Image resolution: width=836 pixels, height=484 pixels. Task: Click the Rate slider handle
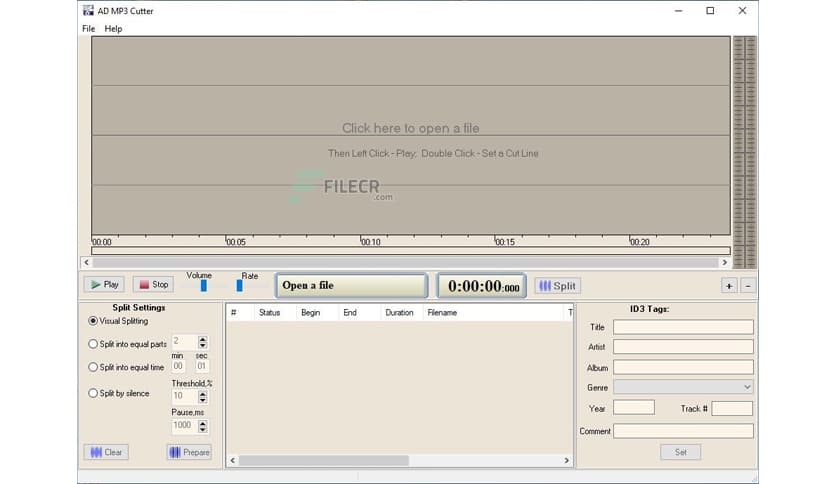[x=239, y=286]
